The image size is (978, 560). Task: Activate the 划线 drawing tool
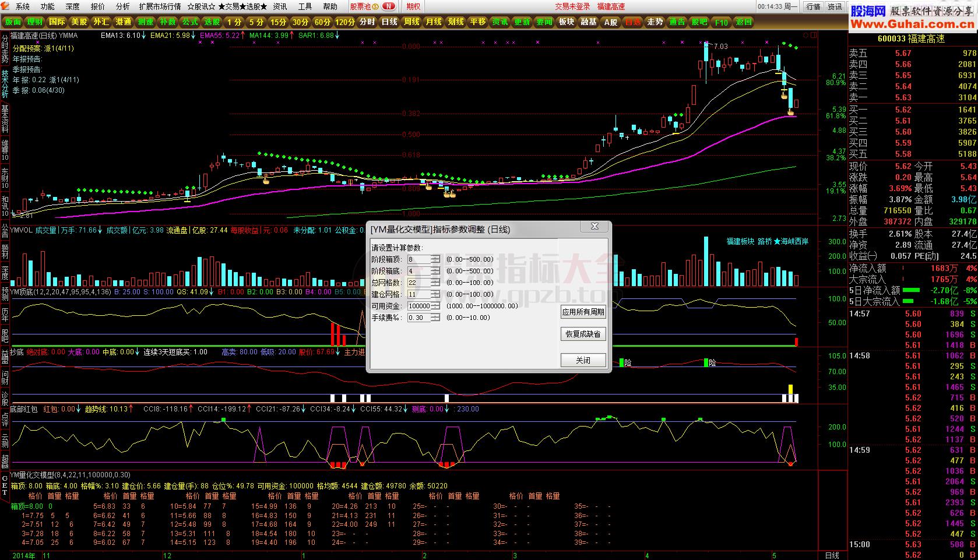point(456,22)
